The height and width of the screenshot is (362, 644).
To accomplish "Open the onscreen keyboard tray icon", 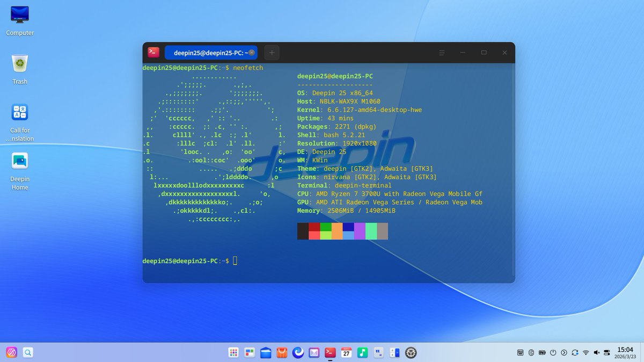I will coord(520,352).
